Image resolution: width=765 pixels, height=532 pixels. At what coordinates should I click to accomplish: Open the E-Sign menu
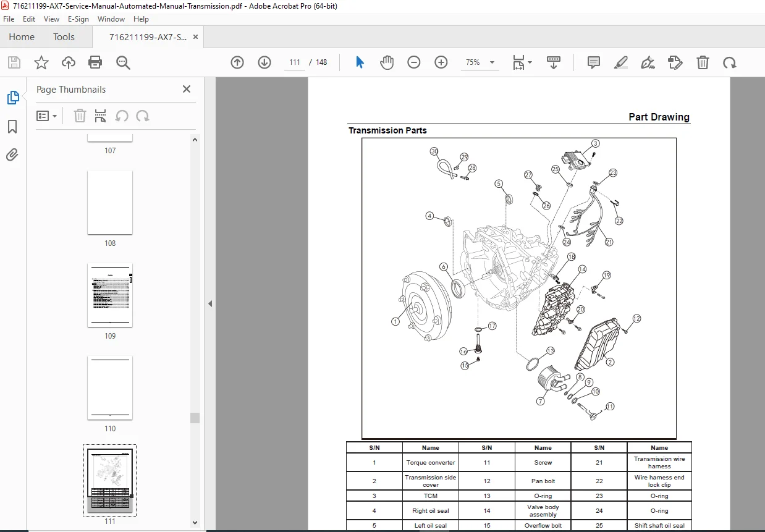[78, 19]
